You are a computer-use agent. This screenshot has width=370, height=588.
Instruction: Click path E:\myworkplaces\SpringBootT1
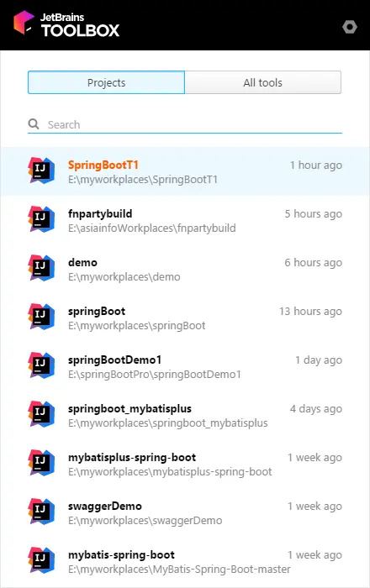click(143, 180)
